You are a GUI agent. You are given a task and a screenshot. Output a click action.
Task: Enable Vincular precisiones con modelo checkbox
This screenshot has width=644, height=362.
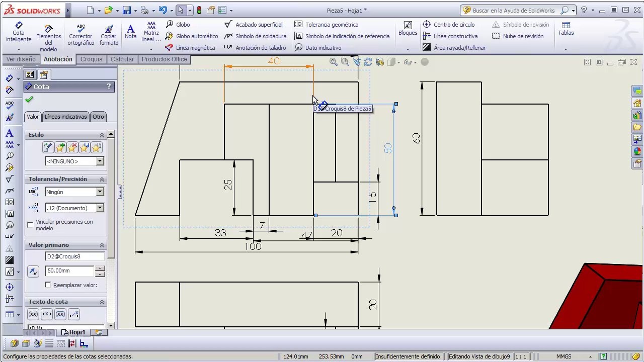31,225
